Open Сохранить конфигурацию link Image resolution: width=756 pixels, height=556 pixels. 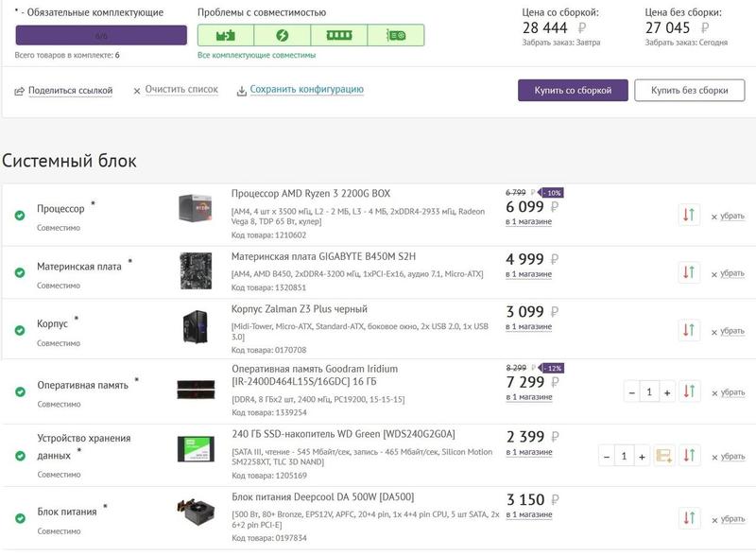pos(306,90)
